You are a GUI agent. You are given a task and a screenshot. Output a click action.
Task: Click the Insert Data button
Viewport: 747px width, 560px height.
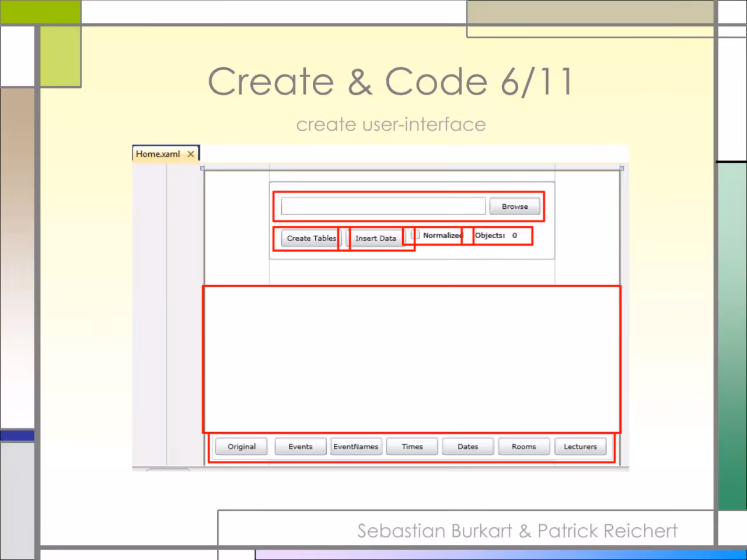click(375, 238)
